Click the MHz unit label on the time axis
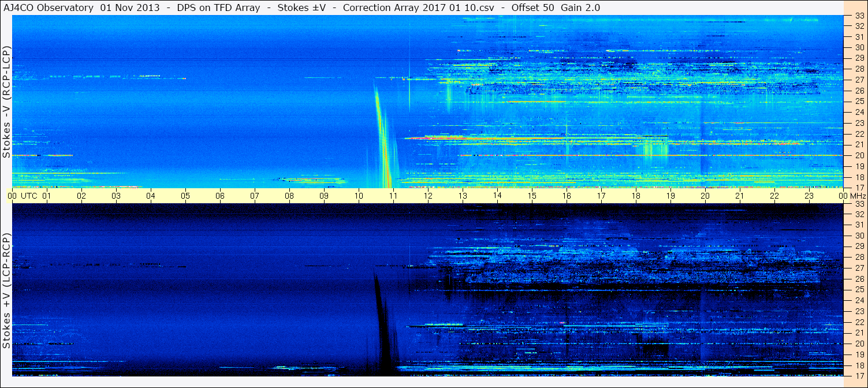868x388 pixels. (856, 196)
